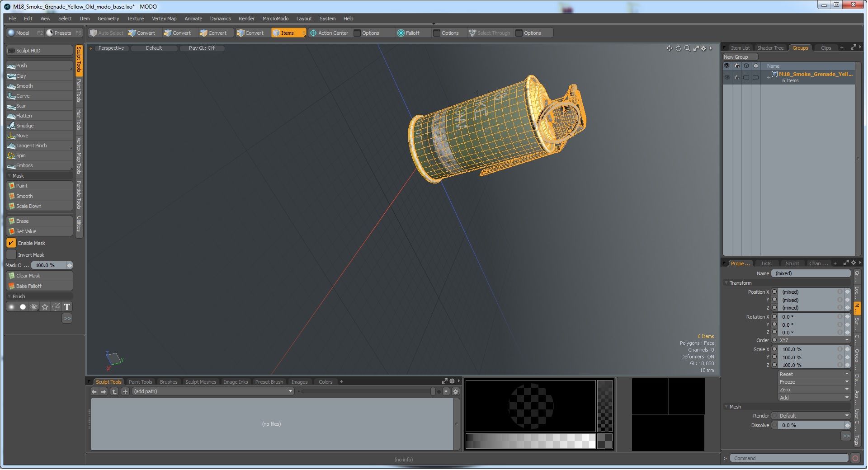Toggle visibility eye of M18_Smoke_Grenade group

click(x=727, y=77)
